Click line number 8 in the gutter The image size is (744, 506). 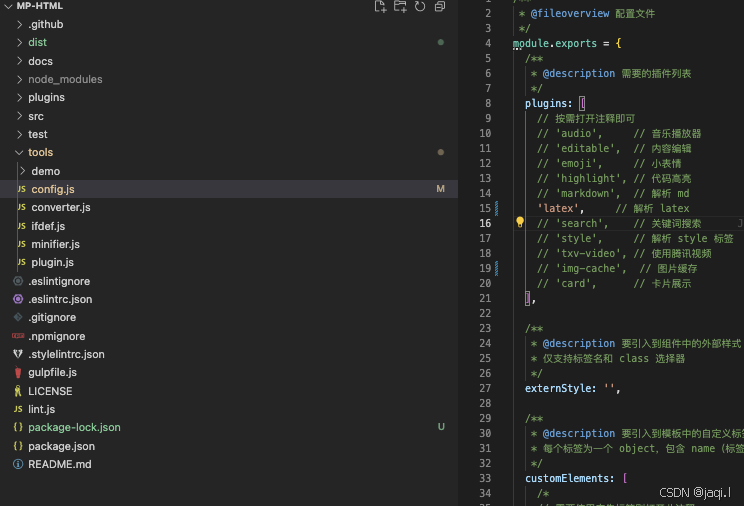tap(488, 103)
